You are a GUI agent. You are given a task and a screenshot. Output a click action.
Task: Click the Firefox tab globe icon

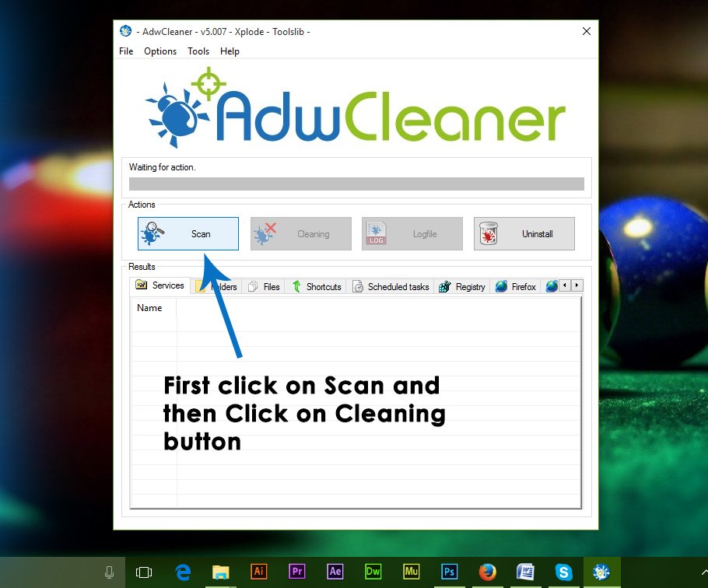coord(501,286)
